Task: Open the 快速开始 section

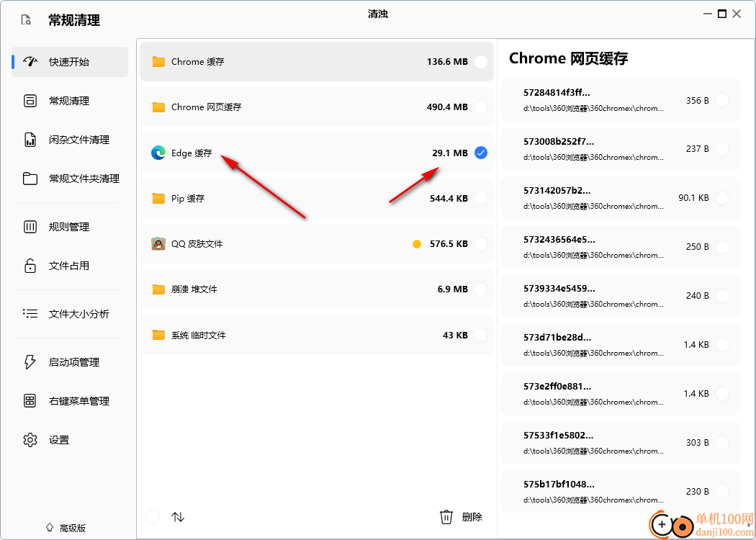Action: (x=70, y=62)
